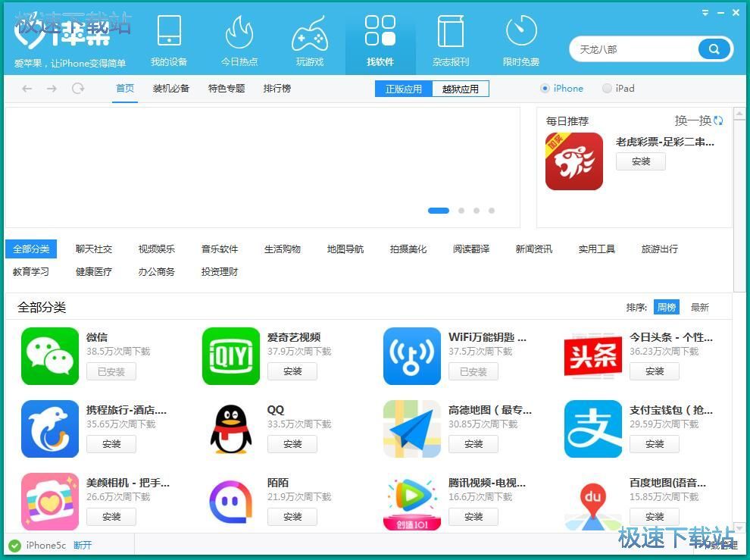Open the 支付宝钱包 Alipay icon
Image resolution: width=750 pixels, height=560 pixels.
point(593,429)
